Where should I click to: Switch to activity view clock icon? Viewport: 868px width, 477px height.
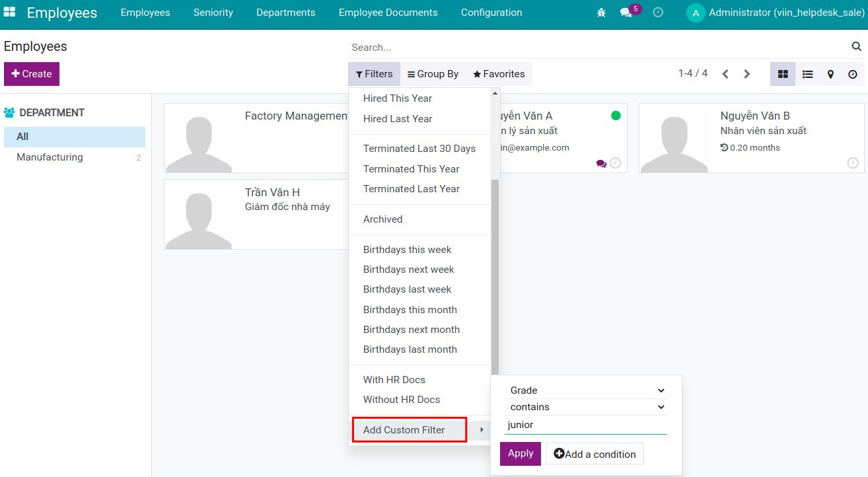click(x=853, y=74)
